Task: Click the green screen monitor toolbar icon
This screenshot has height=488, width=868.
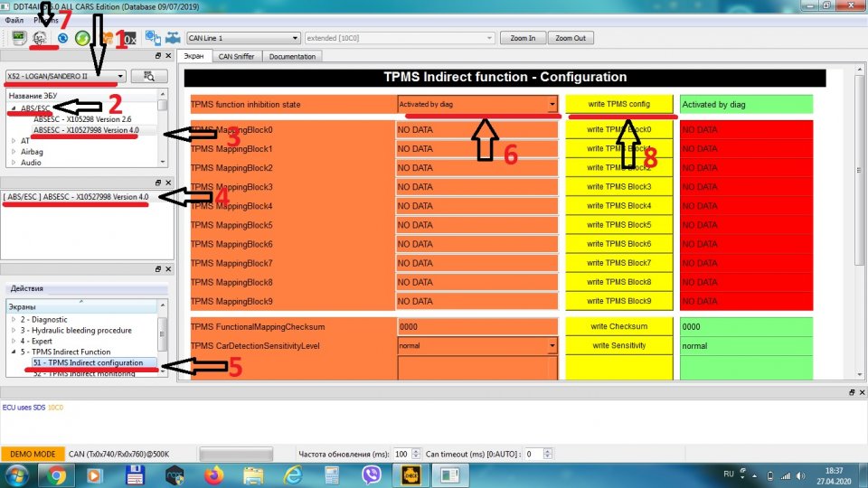Action: pos(18,39)
